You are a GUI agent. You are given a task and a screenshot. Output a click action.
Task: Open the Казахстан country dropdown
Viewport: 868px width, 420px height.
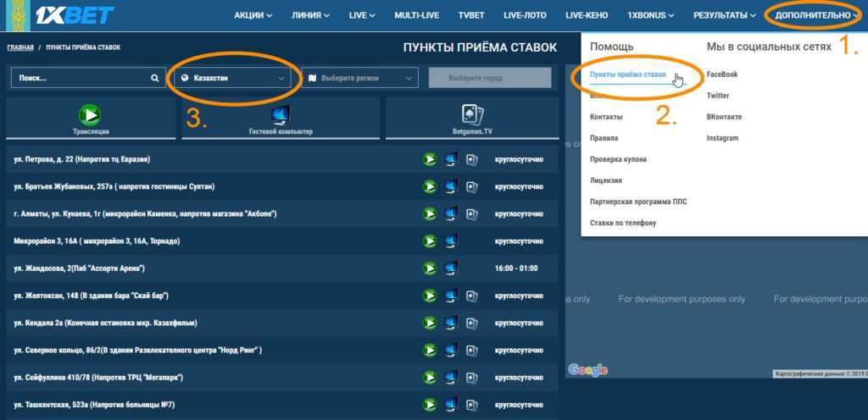coord(231,78)
